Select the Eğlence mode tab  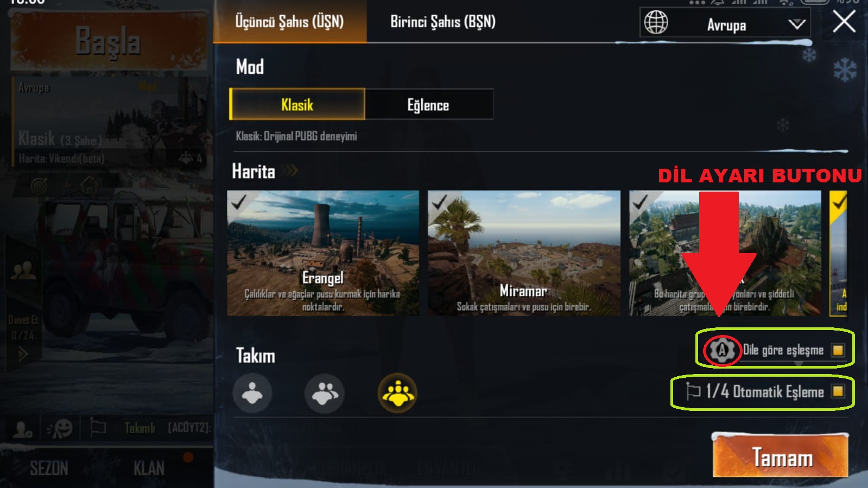(x=429, y=105)
